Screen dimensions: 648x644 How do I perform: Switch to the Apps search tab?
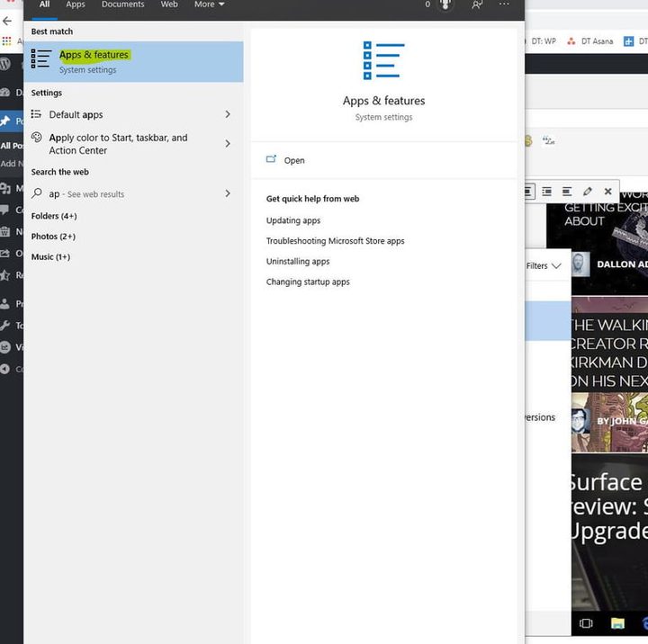(x=76, y=4)
